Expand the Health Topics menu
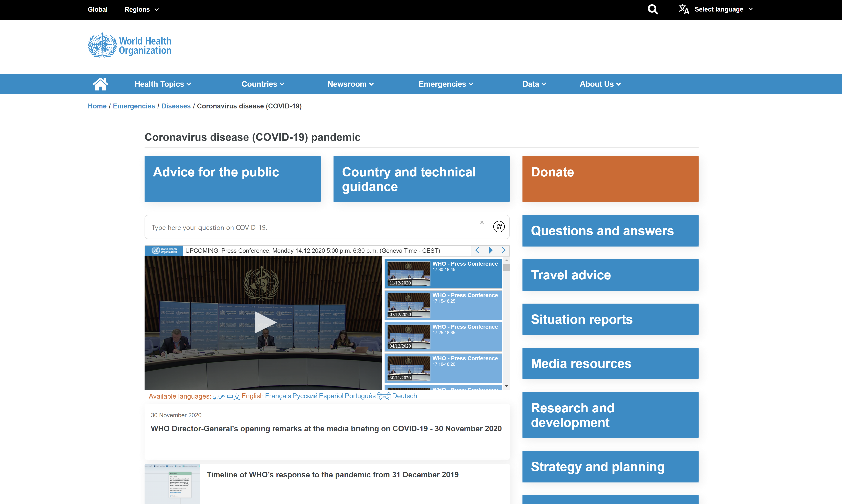The width and height of the screenshot is (842, 504). pos(163,84)
